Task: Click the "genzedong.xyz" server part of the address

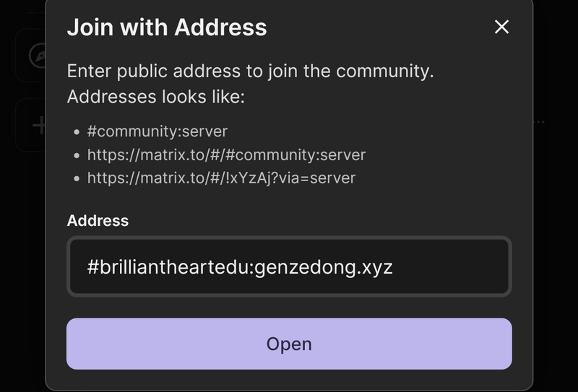Action: pyautogui.click(x=324, y=266)
